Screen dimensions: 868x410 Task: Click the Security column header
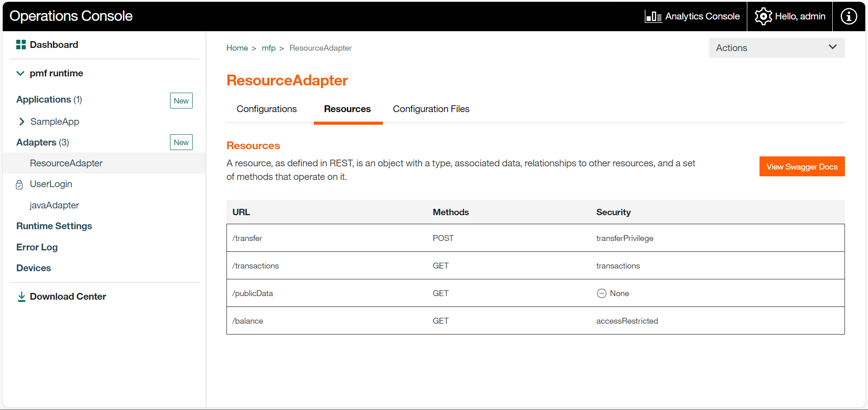pos(613,212)
